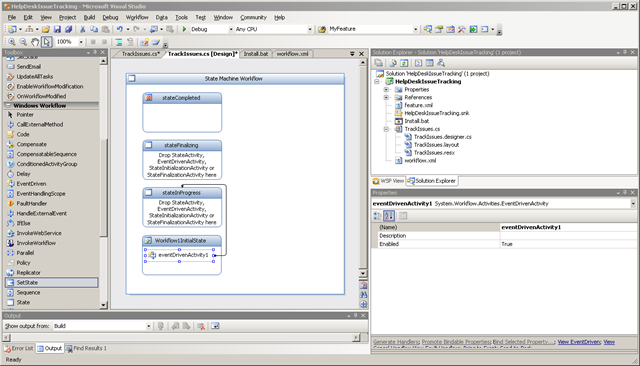This screenshot has height=366, width=640.
Task: Open feature.xml in Solution Explorer
Action: point(418,105)
